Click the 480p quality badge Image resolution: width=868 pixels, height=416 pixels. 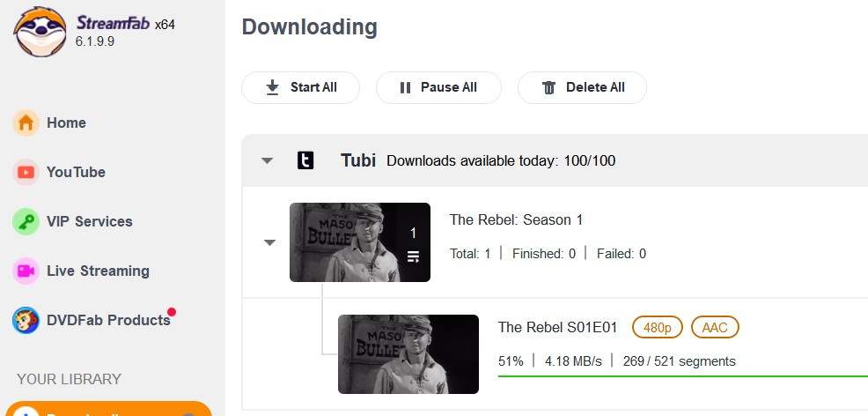pyautogui.click(x=658, y=328)
